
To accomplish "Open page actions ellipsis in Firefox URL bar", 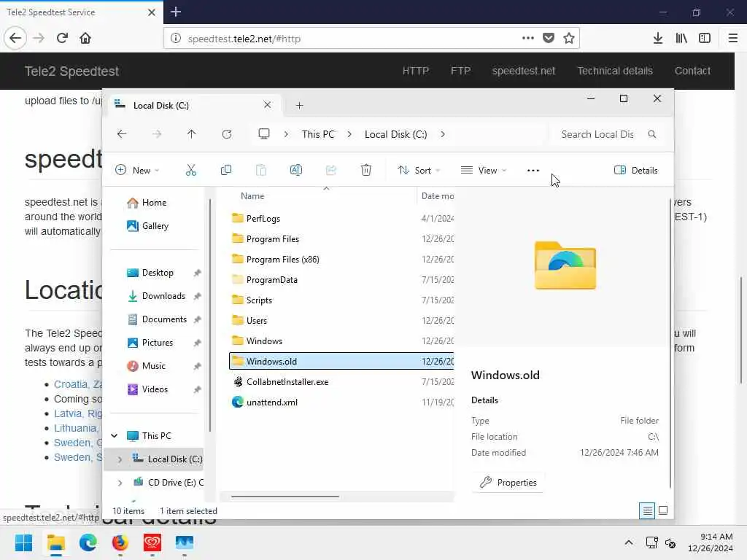I will click(528, 38).
